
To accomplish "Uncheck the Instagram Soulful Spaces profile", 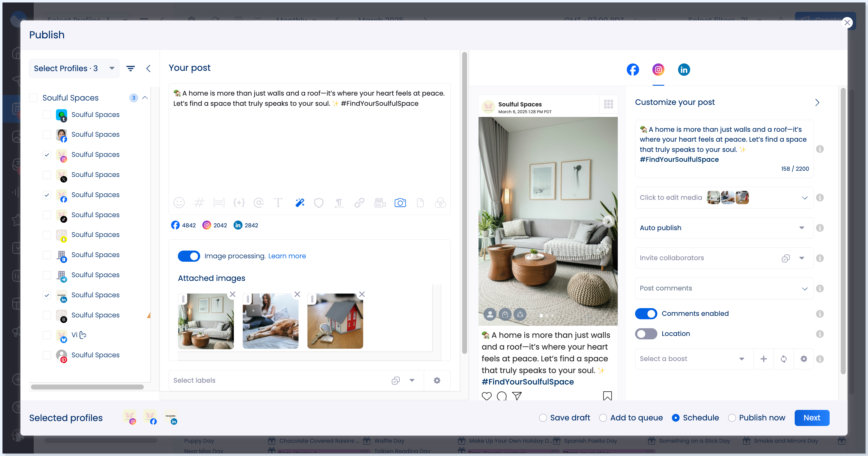I will tap(47, 155).
